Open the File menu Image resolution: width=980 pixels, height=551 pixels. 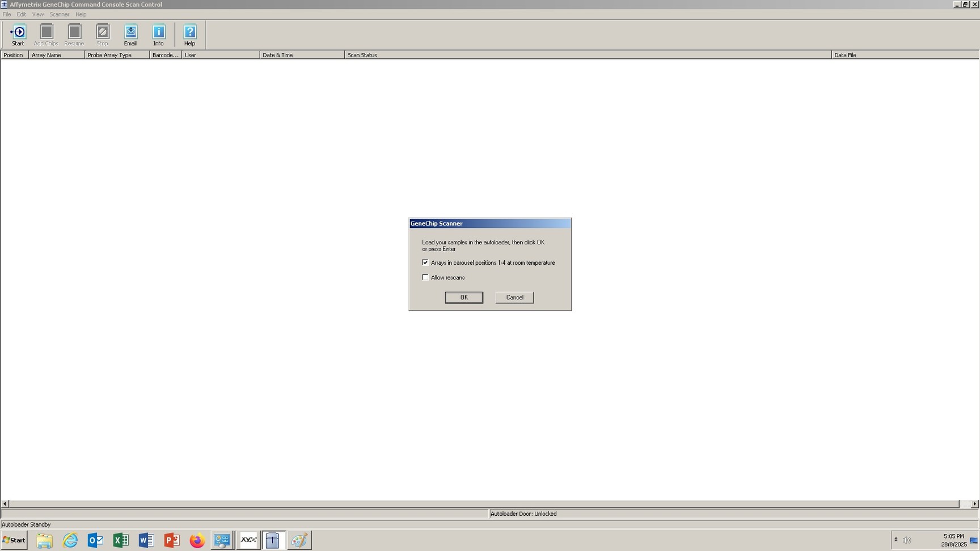click(7, 14)
